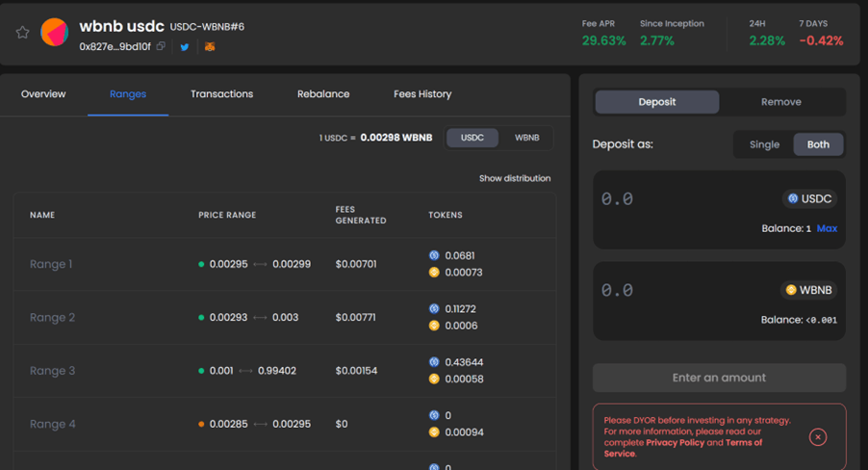Screen dimensions: 868x470
Task: Click the FEES GENERATED column header
Action: coord(361,215)
